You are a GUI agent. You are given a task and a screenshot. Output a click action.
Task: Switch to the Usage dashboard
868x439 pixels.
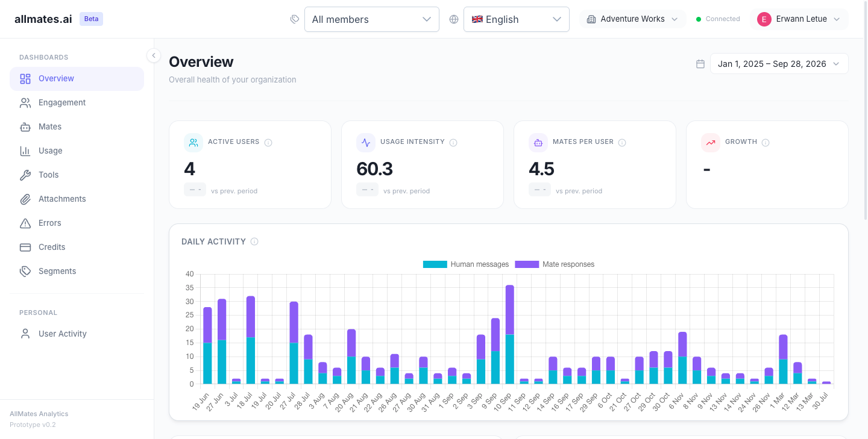point(77,151)
